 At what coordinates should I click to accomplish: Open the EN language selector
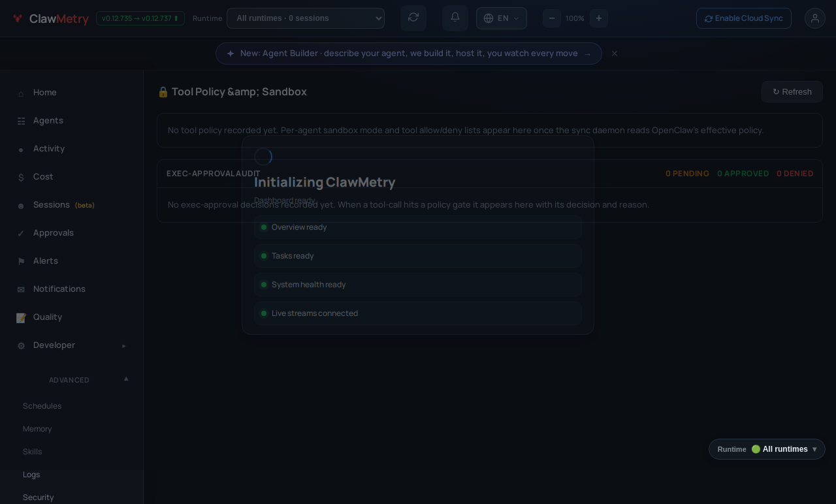click(502, 18)
